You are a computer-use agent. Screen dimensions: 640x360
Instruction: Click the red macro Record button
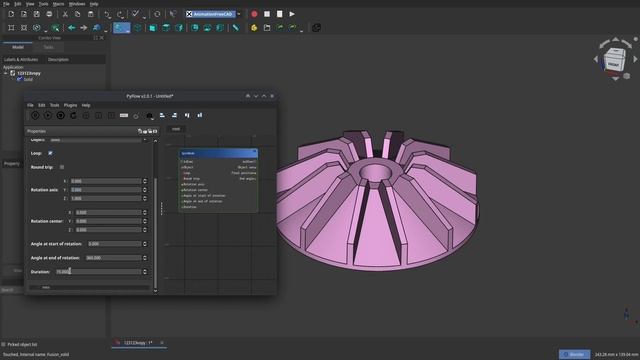point(254,14)
